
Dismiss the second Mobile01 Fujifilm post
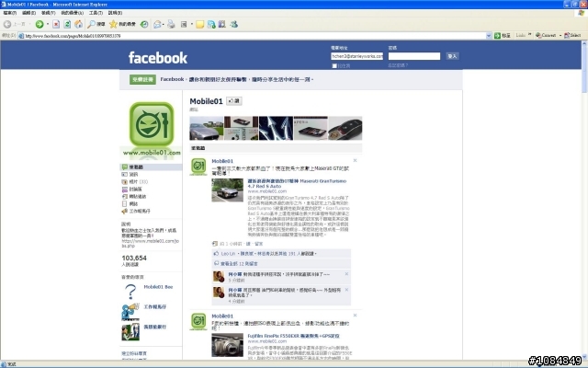point(356,316)
